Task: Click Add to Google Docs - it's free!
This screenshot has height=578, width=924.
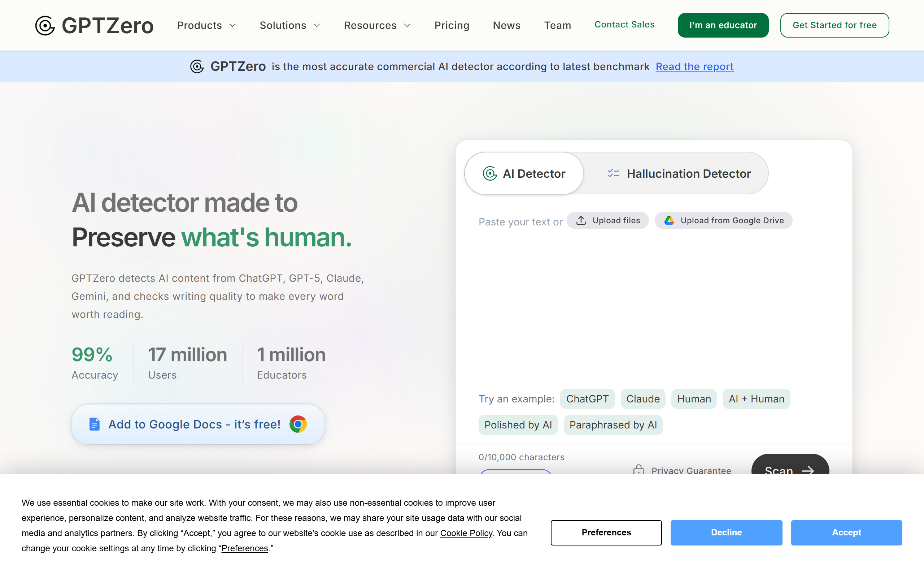Action: tap(198, 424)
